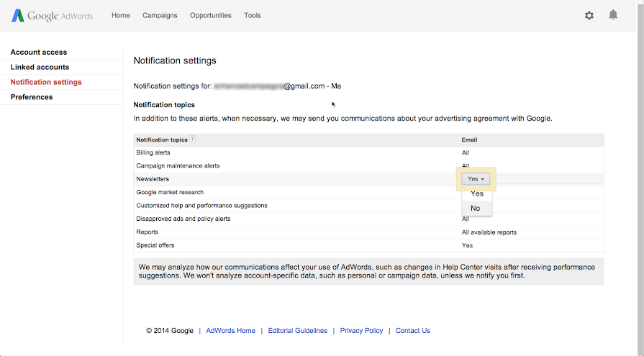Open the Privacy Policy link
This screenshot has width=644, height=356.
click(x=361, y=331)
